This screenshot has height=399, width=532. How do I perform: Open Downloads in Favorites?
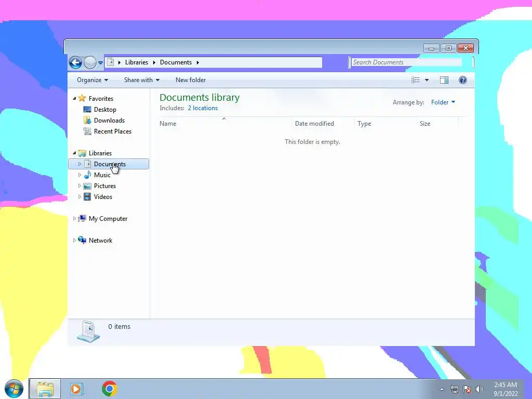[x=109, y=121]
